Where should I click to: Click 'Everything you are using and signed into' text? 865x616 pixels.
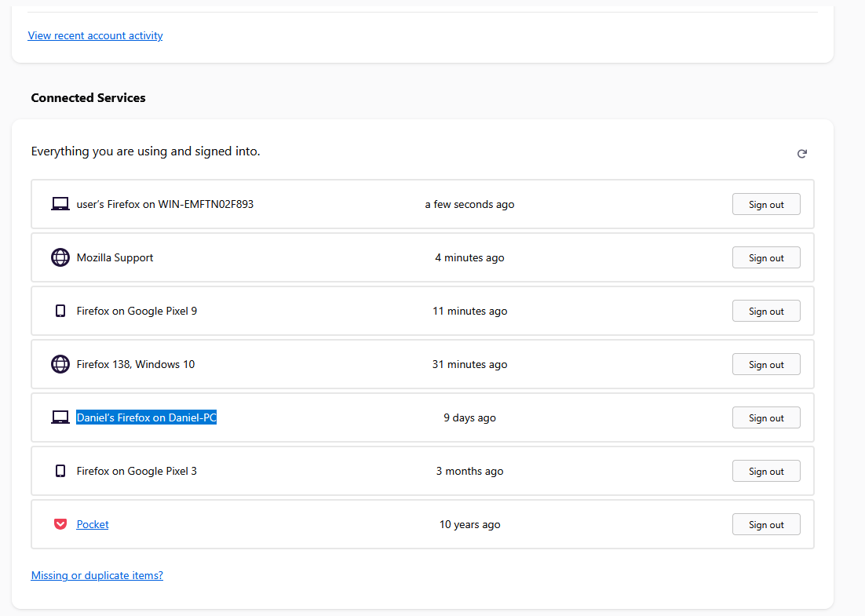(146, 151)
